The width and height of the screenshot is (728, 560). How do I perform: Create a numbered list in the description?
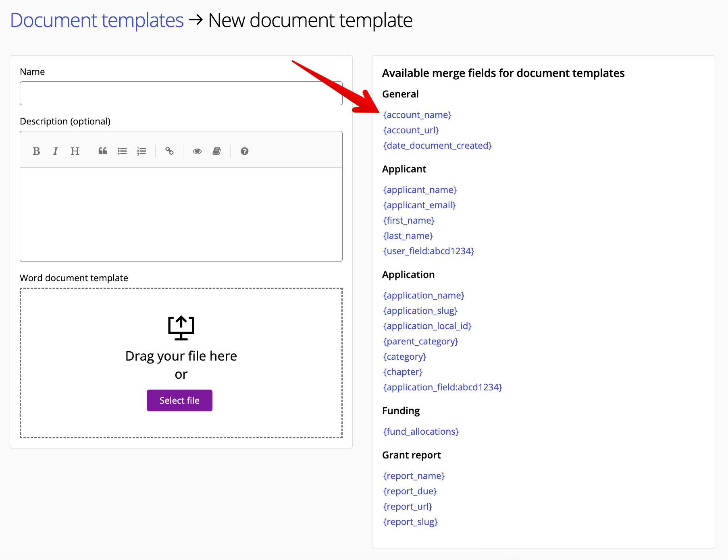point(142,151)
